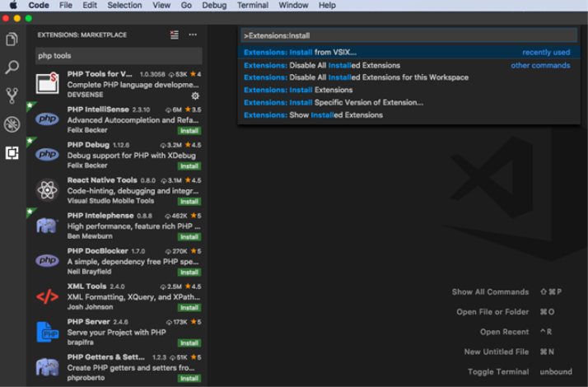This screenshot has height=387, width=588.
Task: Click the PHP Debug extension logo
Action: point(47,154)
